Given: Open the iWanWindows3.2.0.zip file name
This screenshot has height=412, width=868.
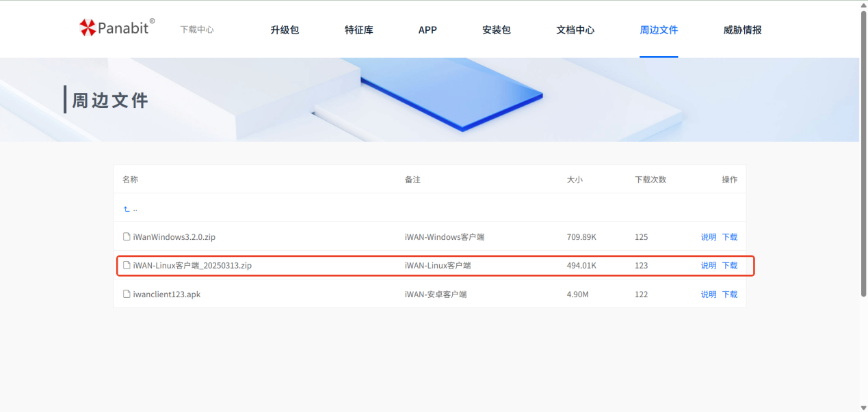Looking at the screenshot, I should coord(174,237).
